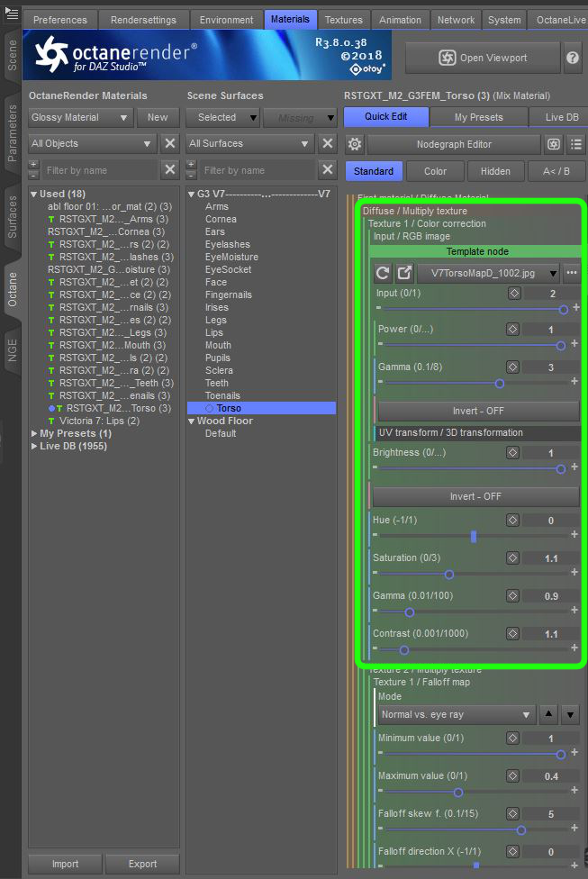This screenshot has height=879, width=588.
Task: Show Hidden parameters mode
Action: click(495, 171)
